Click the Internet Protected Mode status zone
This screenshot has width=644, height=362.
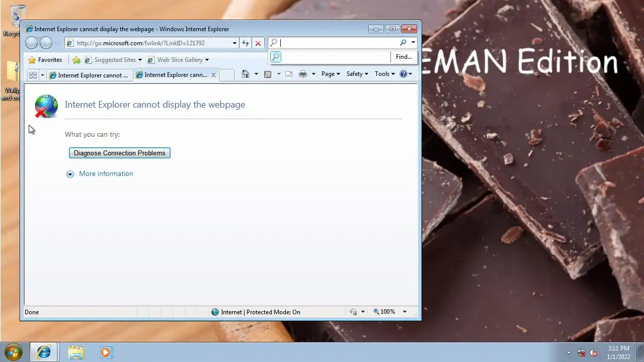pos(256,312)
